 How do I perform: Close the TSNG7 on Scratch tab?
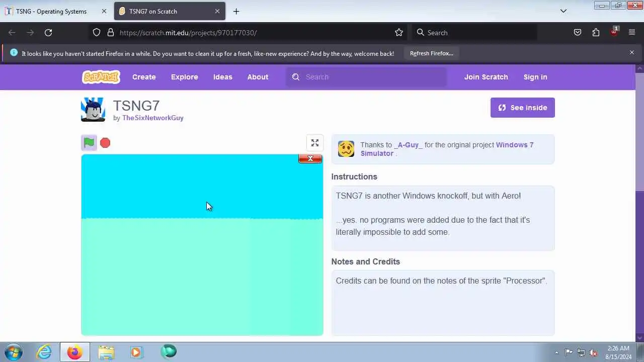[x=217, y=11]
